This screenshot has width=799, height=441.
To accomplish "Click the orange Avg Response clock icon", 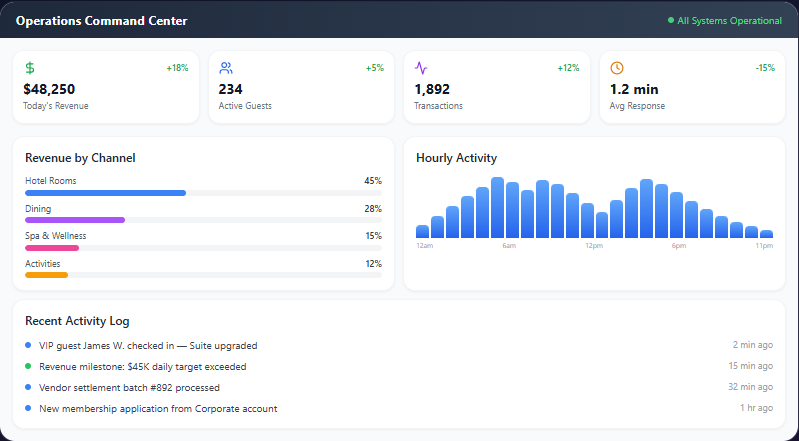I will (x=617, y=68).
